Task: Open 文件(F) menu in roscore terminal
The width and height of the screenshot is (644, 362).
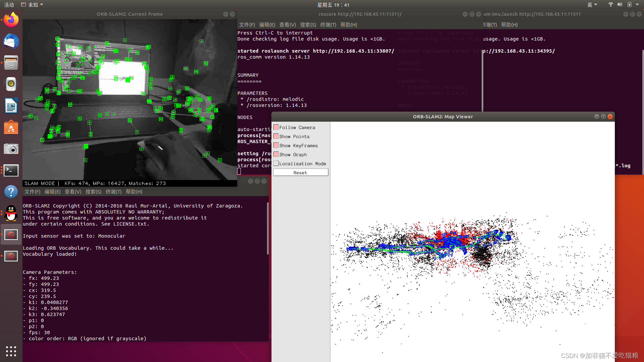Action: [247, 25]
